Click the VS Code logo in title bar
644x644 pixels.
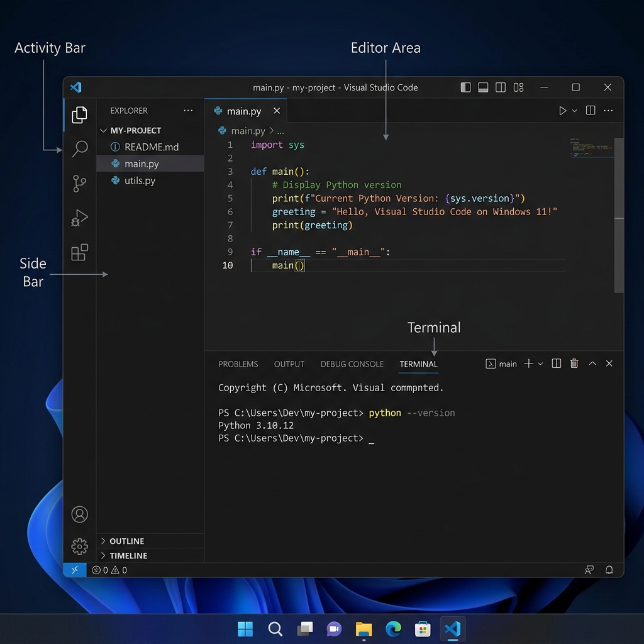pos(76,87)
